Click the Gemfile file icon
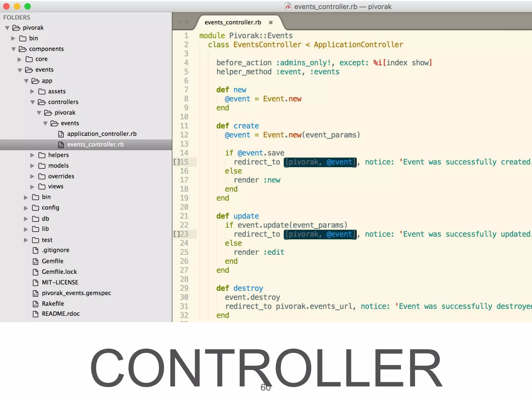Viewport: 532px width, 399px height. pos(36,261)
